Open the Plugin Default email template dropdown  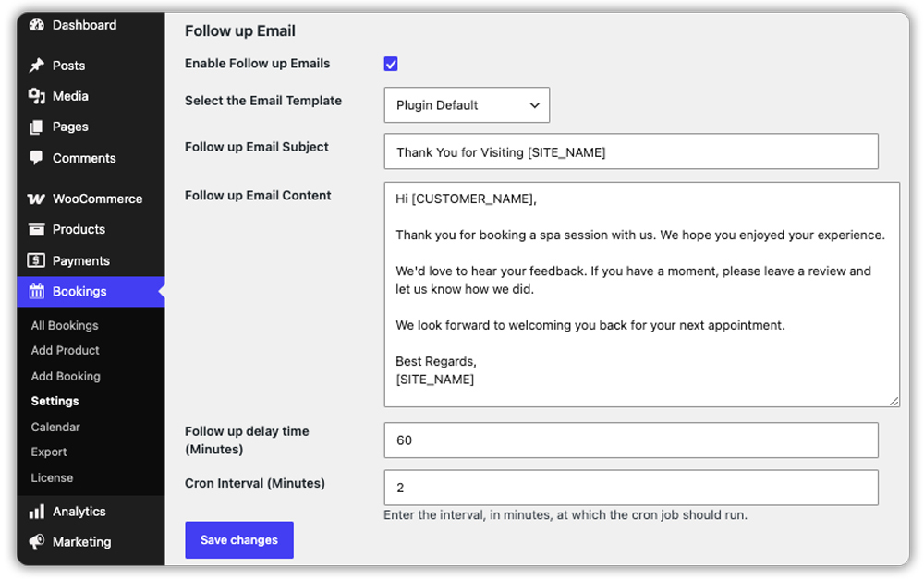click(x=467, y=105)
